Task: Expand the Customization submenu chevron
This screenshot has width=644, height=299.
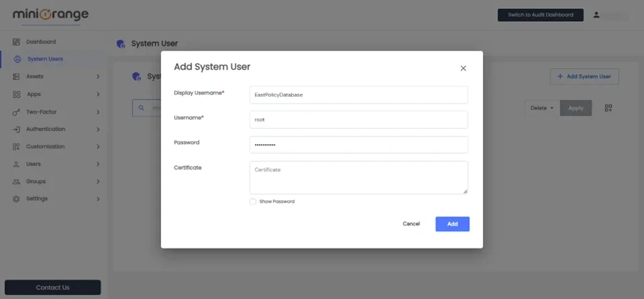Action: 98,147
